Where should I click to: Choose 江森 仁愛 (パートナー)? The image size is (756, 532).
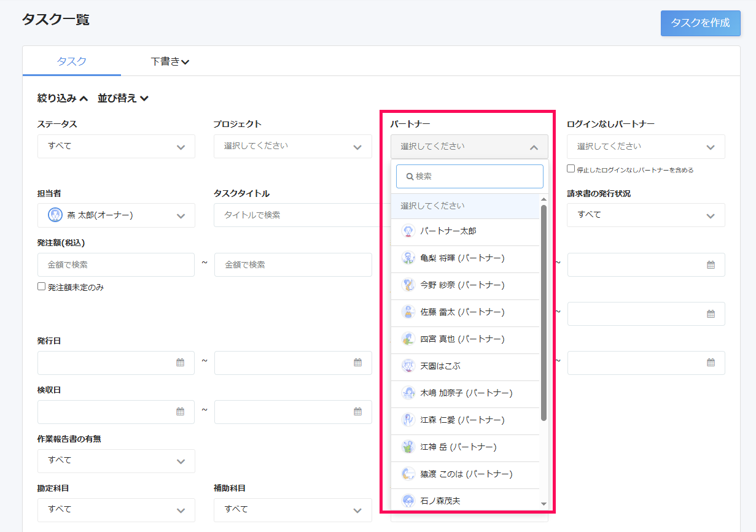tap(465, 420)
